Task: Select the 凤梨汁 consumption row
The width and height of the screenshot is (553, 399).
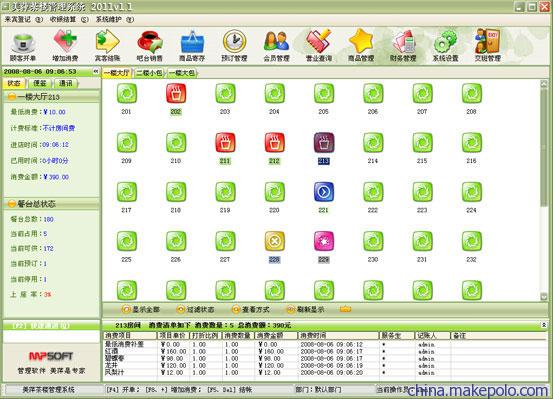Action: coord(324,373)
